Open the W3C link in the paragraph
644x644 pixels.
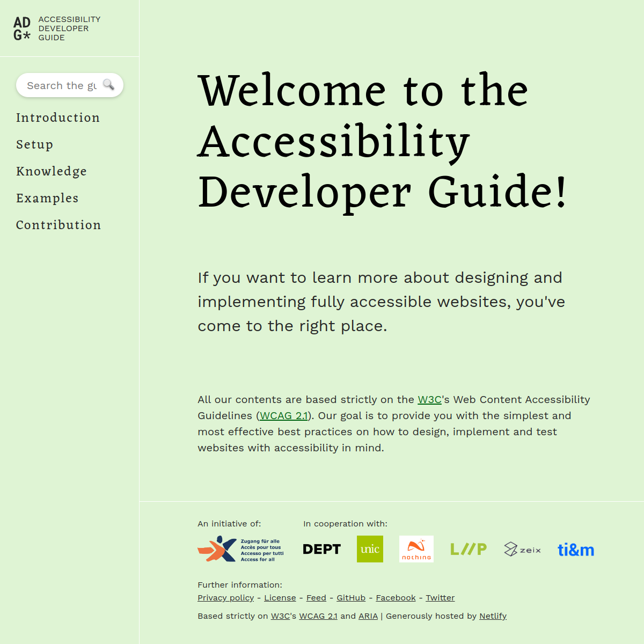pos(429,399)
